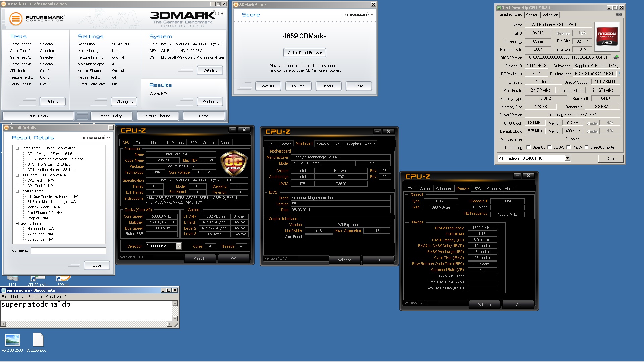The width and height of the screenshot is (644, 362).
Task: Open the SPD tab in the CPU-Z memory window
Action: click(478, 189)
